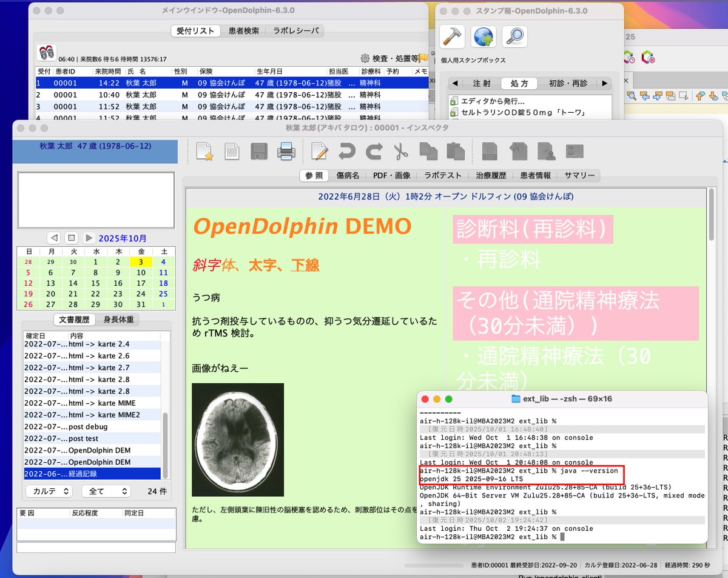
Task: Click the patient memo text area
Action: pos(96,200)
